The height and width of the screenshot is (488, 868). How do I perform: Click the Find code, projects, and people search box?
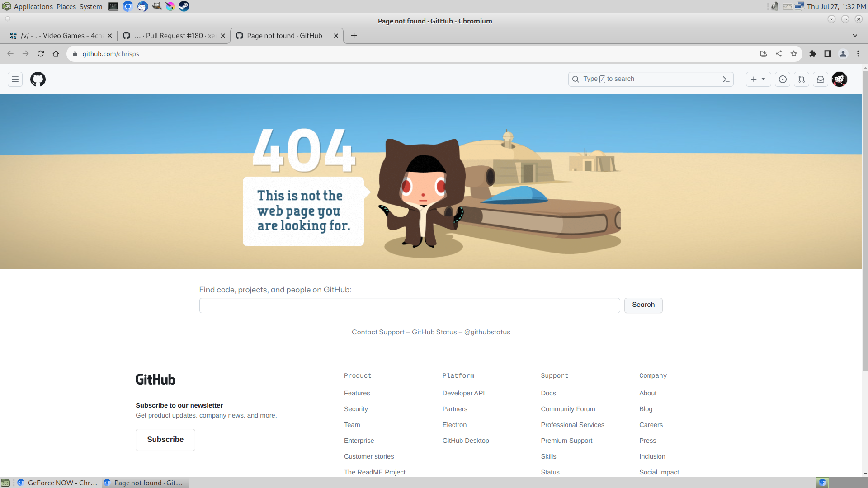(410, 305)
